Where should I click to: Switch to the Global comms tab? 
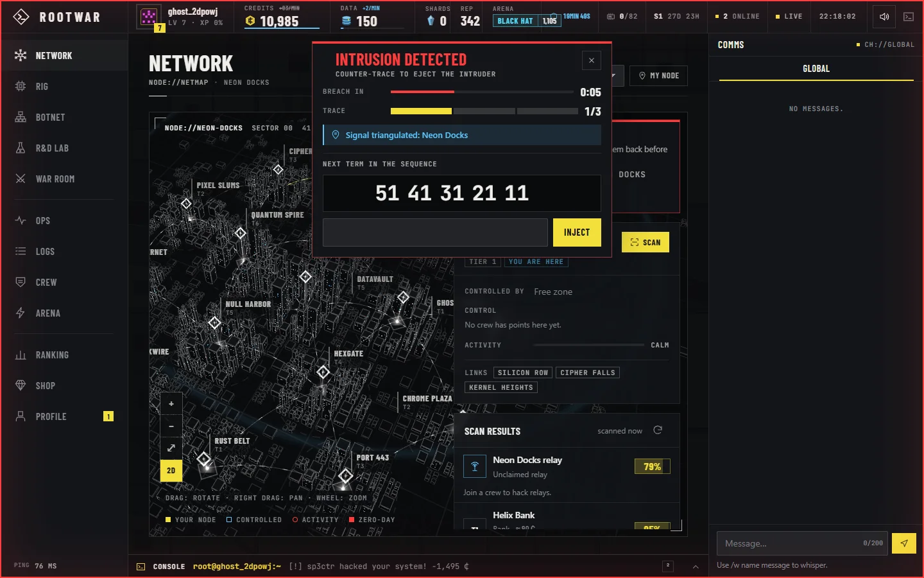[816, 69]
